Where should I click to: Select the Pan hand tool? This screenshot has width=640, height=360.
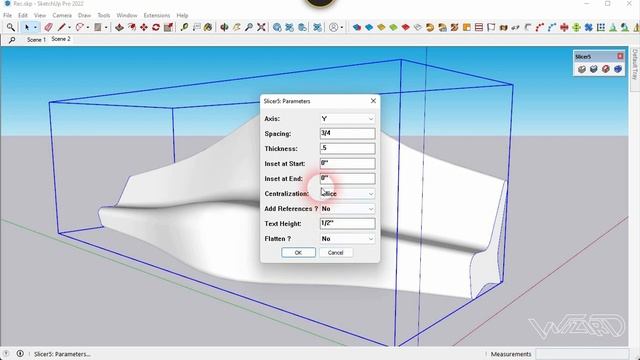click(236, 27)
